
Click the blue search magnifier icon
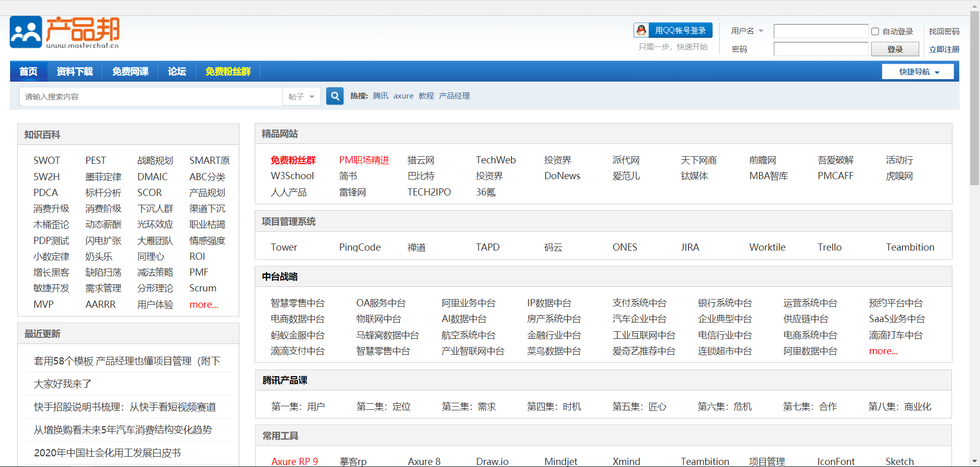[x=335, y=96]
